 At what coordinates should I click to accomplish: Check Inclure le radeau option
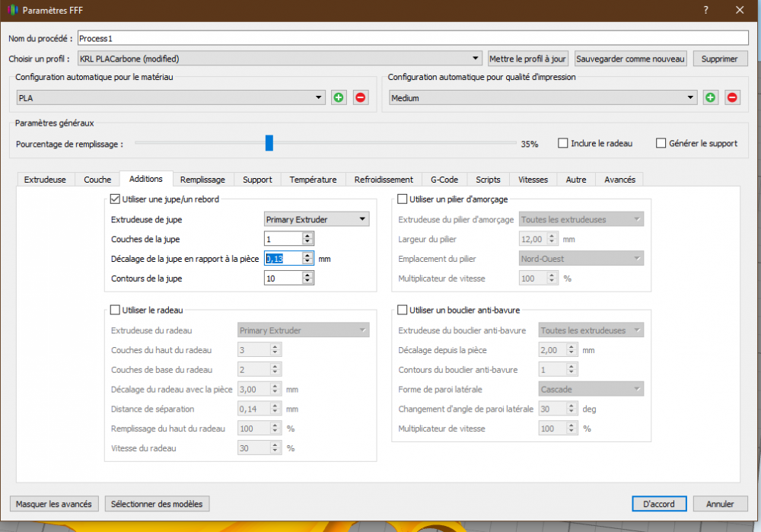tap(563, 143)
